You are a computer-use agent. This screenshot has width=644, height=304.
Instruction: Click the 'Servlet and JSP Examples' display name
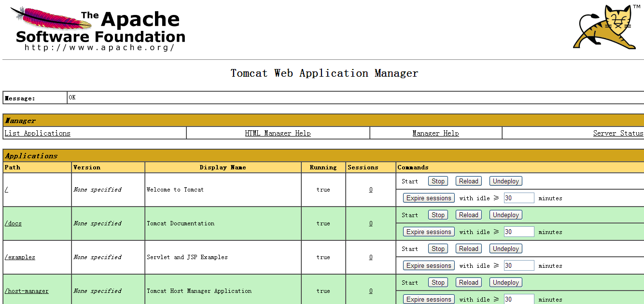pyautogui.click(x=187, y=257)
